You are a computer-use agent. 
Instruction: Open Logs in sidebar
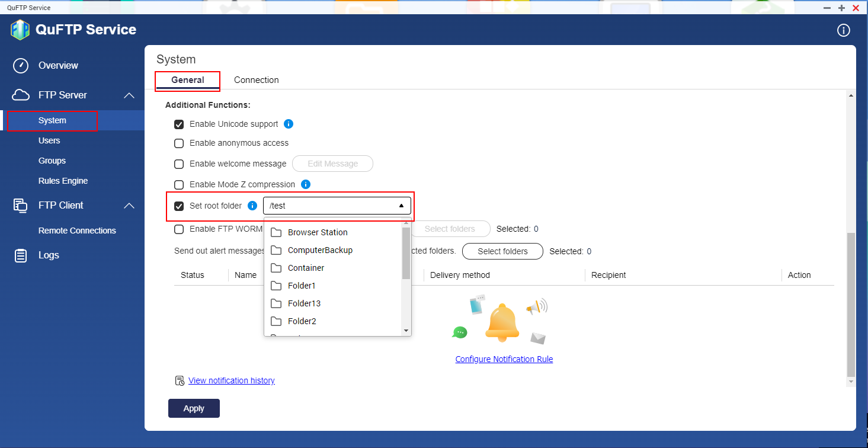49,255
